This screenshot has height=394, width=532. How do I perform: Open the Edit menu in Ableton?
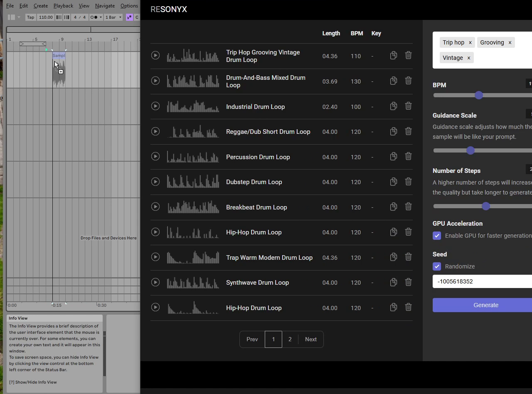(24, 6)
